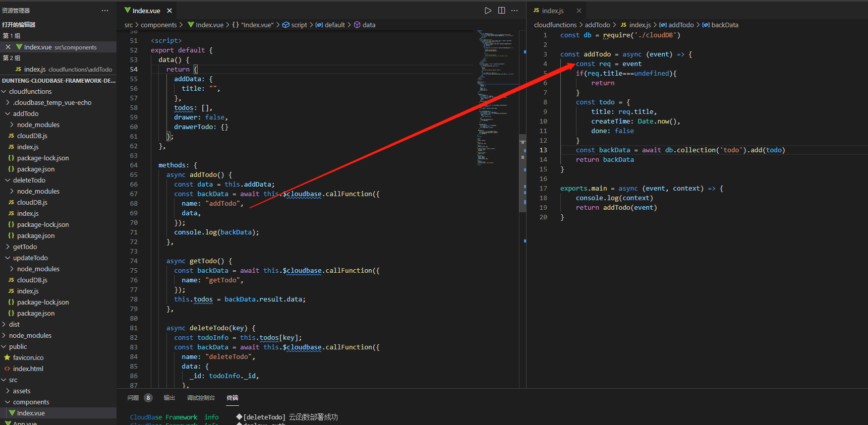
Task: Open explorer panel more actions ellipsis
Action: point(105,11)
